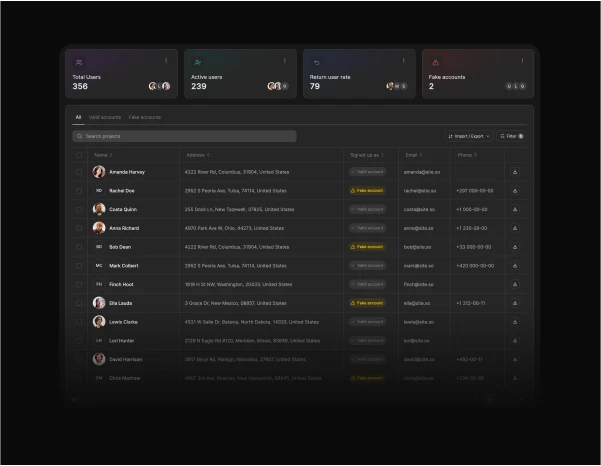Click the action icon in Anna Richard's row

click(515, 228)
